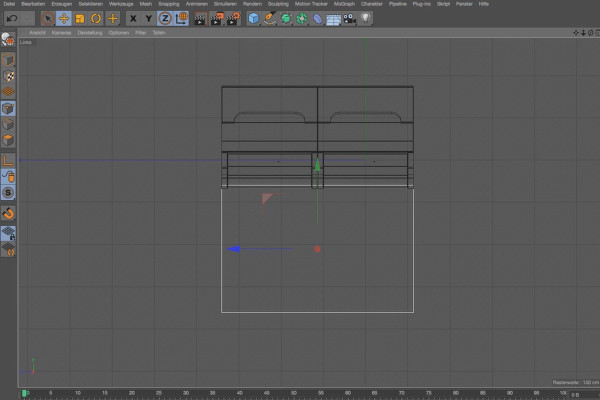Open viewport Optionen menu
Image resolution: width=600 pixels, height=400 pixels.
(119, 33)
